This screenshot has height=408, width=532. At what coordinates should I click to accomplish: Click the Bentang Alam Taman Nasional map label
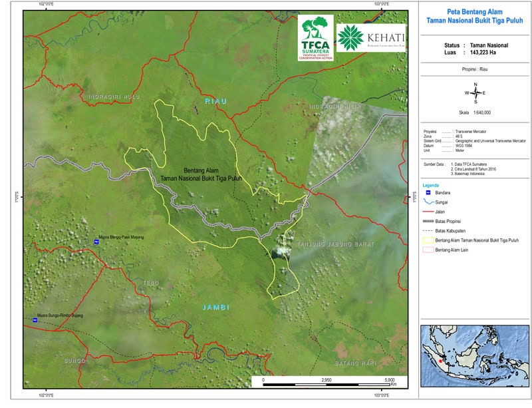click(x=201, y=174)
